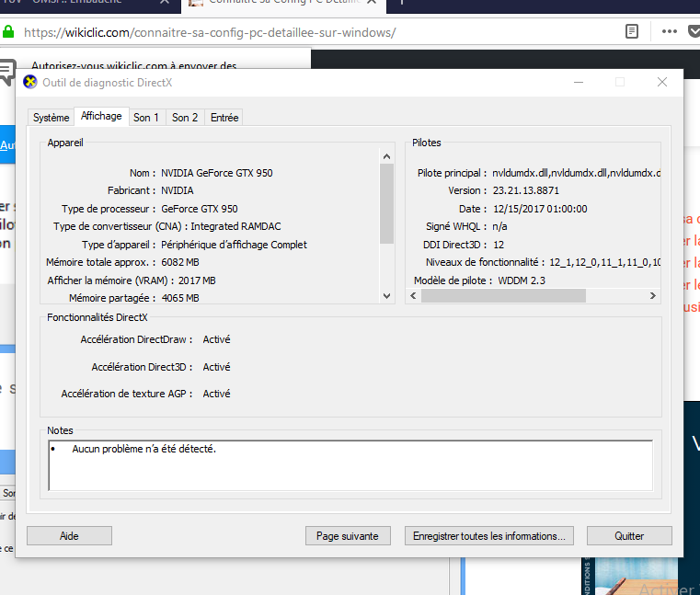
Task: Open a new browser tab
Action: tap(401, 2)
